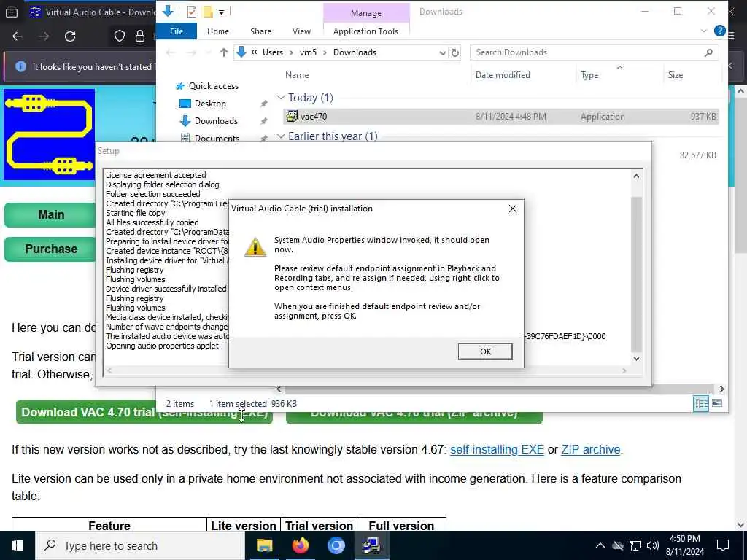Open the volume speaker tray icon
Viewport: 747px width, 560px height.
pyautogui.click(x=653, y=545)
